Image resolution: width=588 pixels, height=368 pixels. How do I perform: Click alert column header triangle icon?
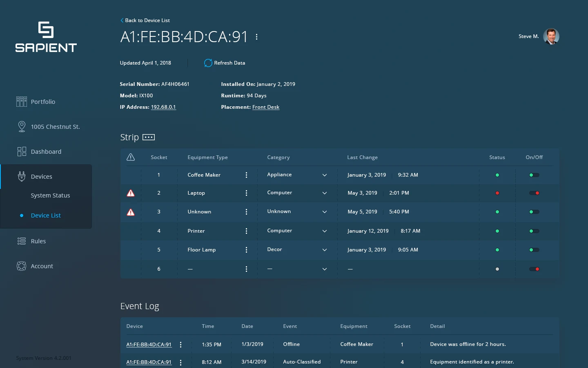pos(131,157)
